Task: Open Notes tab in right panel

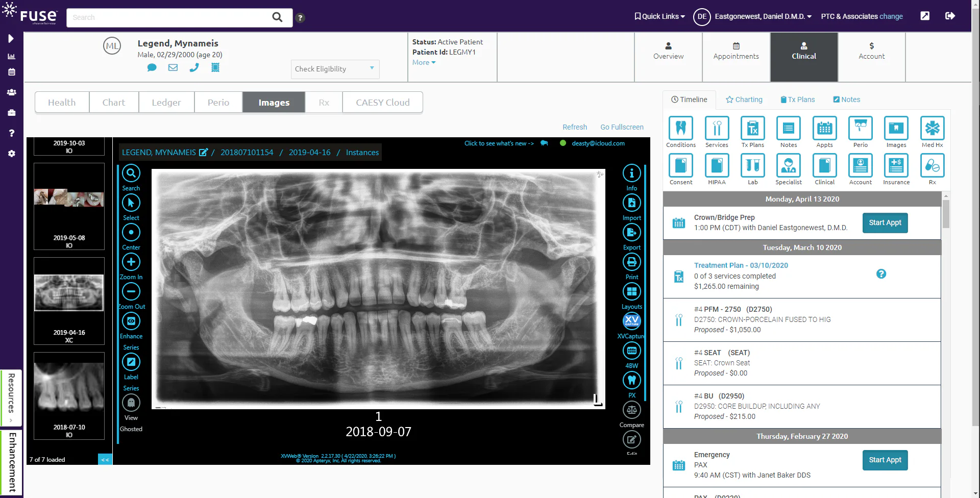Action: point(847,99)
